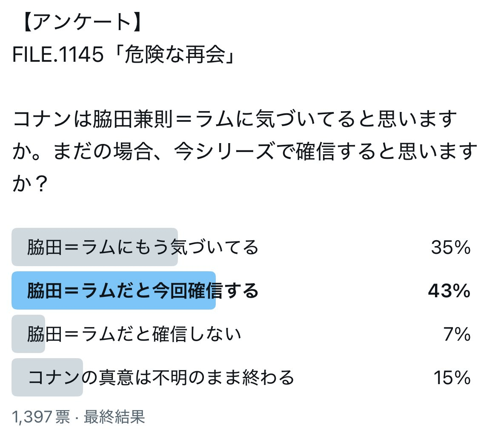Image resolution: width=498 pixels, height=448 pixels.
Task: Click the か？ at the question's end
Action: (30, 184)
